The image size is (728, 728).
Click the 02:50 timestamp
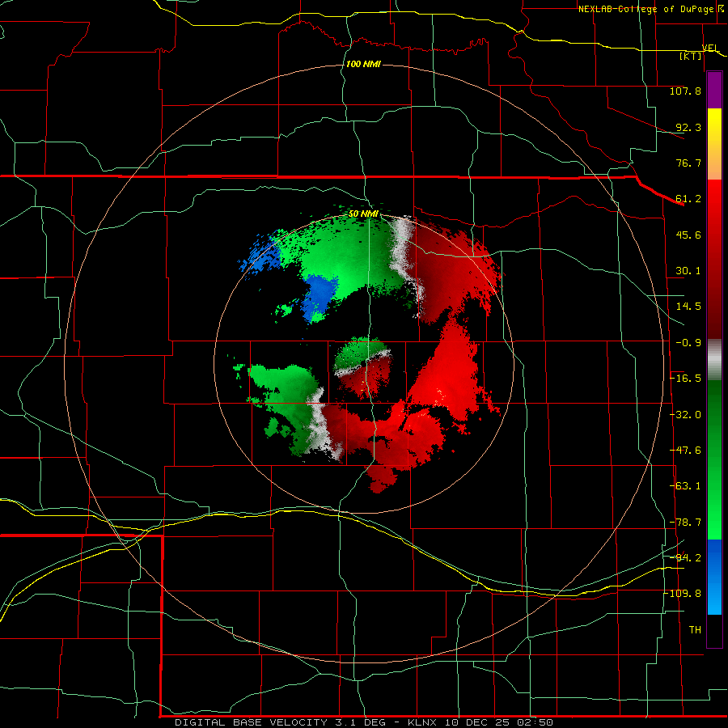pyautogui.click(x=535, y=722)
